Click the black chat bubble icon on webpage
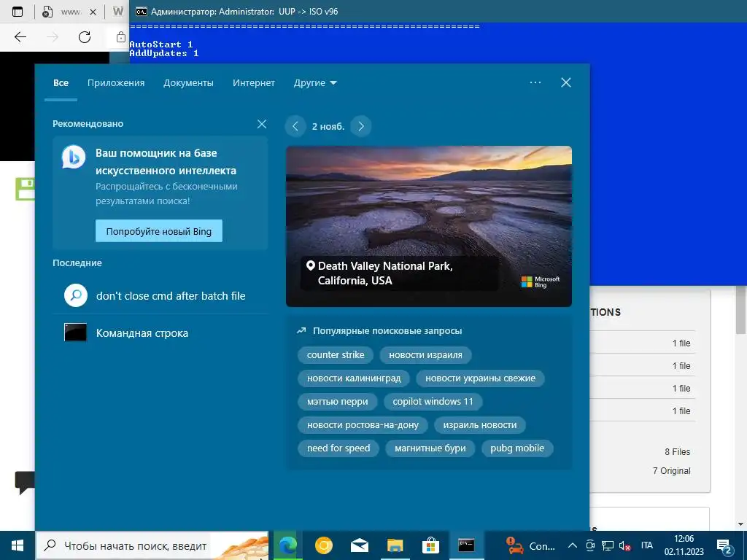The image size is (747, 560). click(26, 483)
